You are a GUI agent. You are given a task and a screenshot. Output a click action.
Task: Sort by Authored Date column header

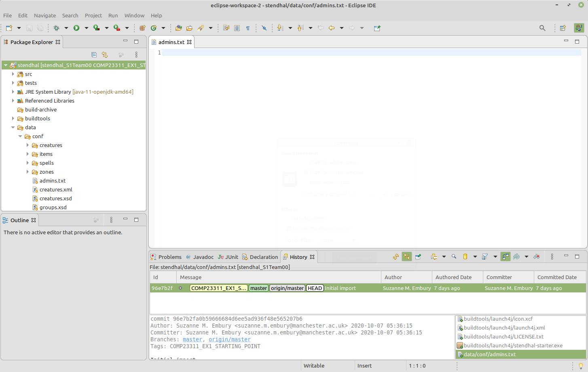coord(457,277)
